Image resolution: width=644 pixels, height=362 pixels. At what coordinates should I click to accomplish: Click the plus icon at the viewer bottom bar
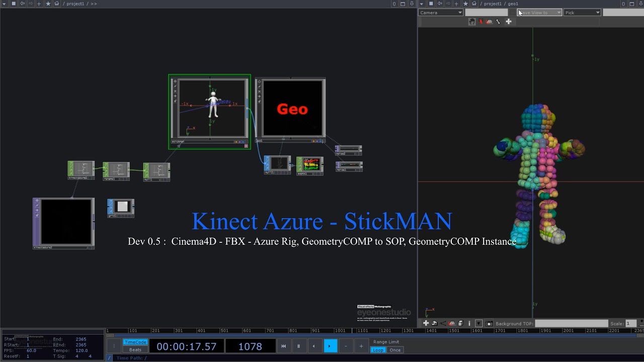[426, 323]
